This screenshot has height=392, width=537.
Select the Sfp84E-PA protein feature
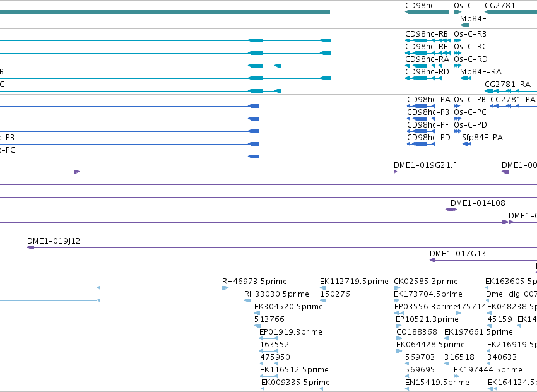tap(467, 145)
